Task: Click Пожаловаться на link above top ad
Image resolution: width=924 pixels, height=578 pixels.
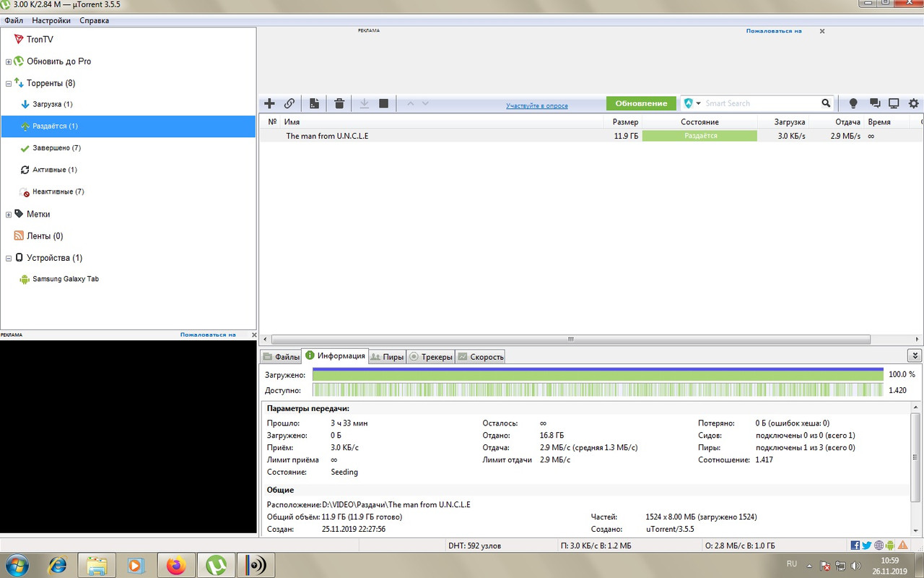Action: pos(774,31)
